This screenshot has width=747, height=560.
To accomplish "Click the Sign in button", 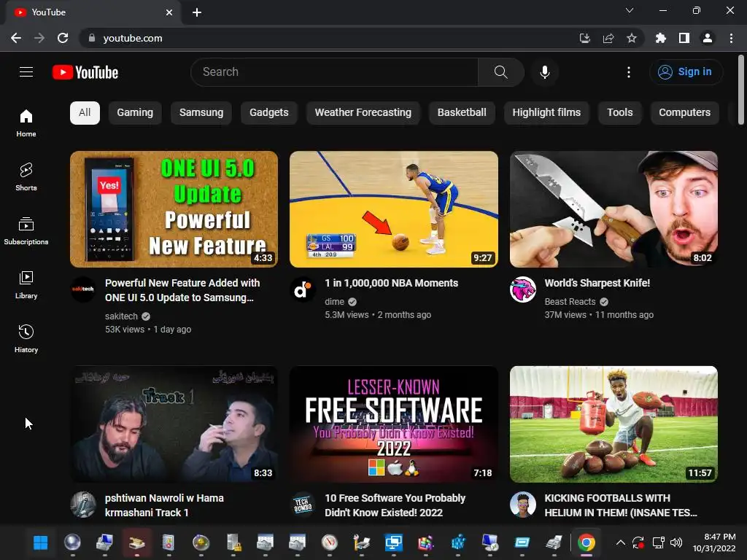I will [686, 72].
